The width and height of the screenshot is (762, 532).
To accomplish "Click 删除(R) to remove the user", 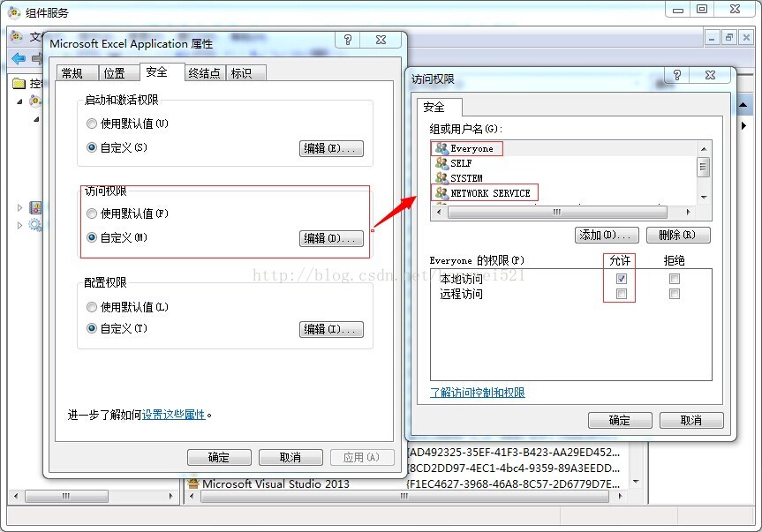I will click(678, 235).
